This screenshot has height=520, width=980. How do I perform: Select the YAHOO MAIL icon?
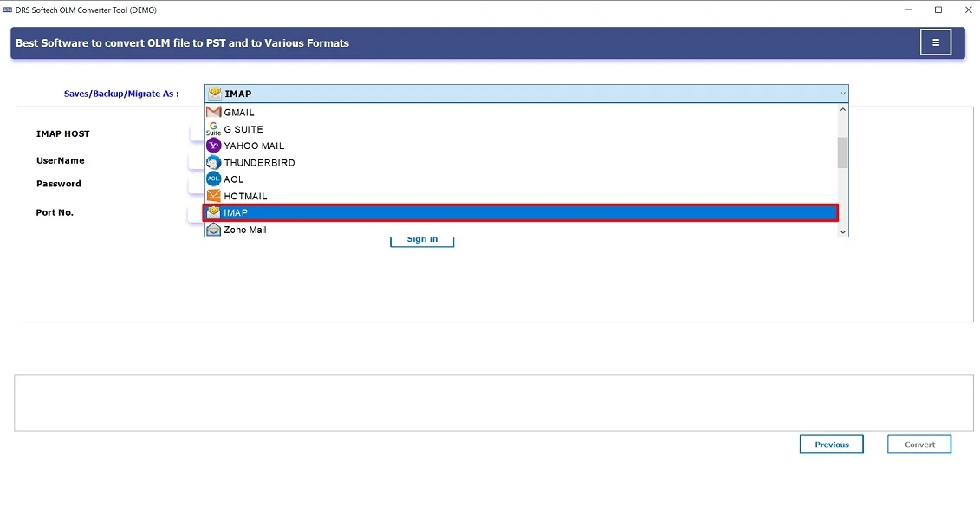click(x=213, y=145)
